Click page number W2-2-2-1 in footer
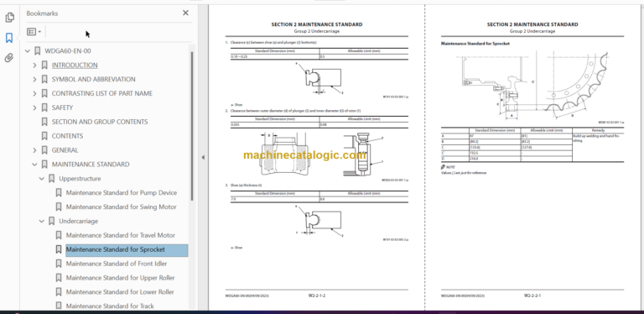Viewport: 644px width, 314px height. pos(532,296)
